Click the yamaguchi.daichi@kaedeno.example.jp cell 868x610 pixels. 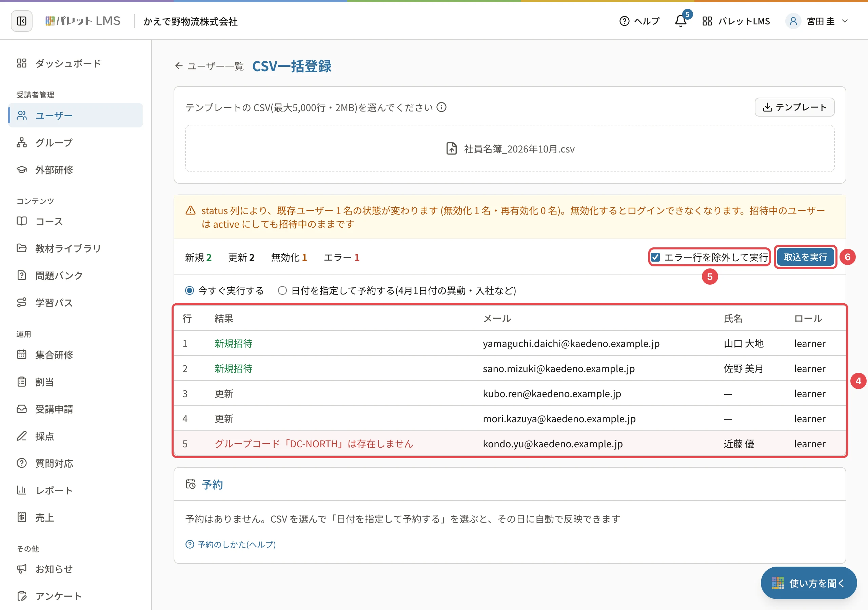click(x=571, y=344)
